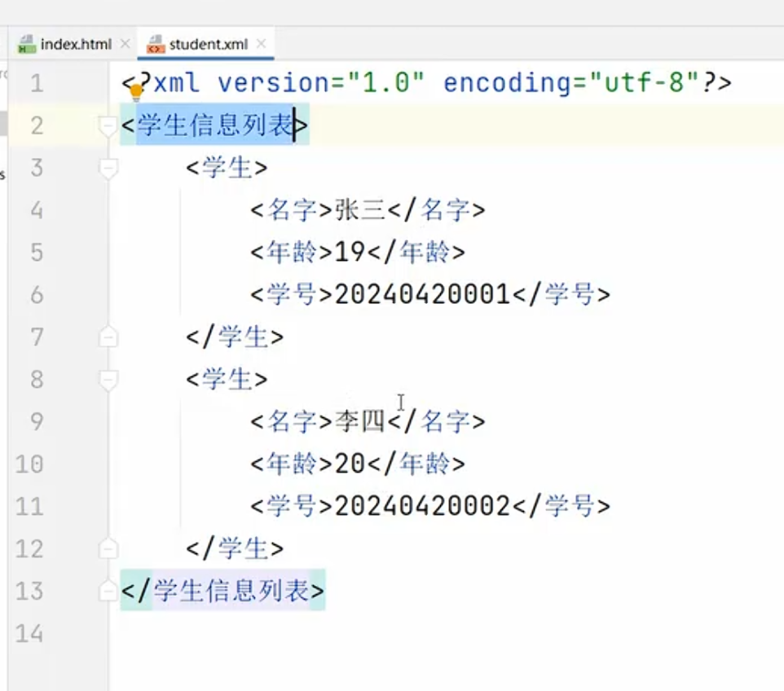Click the student ID value 20240420001
The image size is (784, 691).
[x=422, y=294]
